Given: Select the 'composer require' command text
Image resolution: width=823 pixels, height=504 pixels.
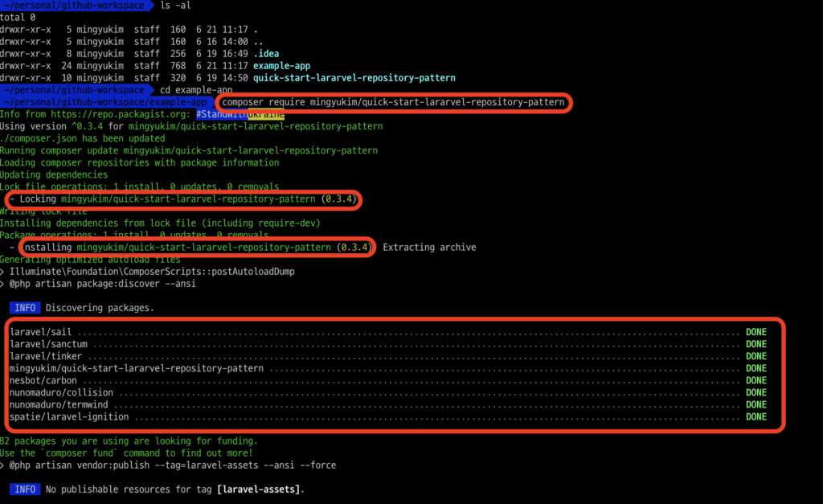Looking at the screenshot, I should [393, 102].
